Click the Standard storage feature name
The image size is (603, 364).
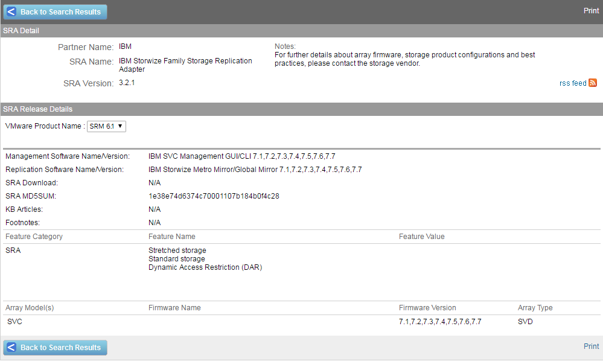176,259
